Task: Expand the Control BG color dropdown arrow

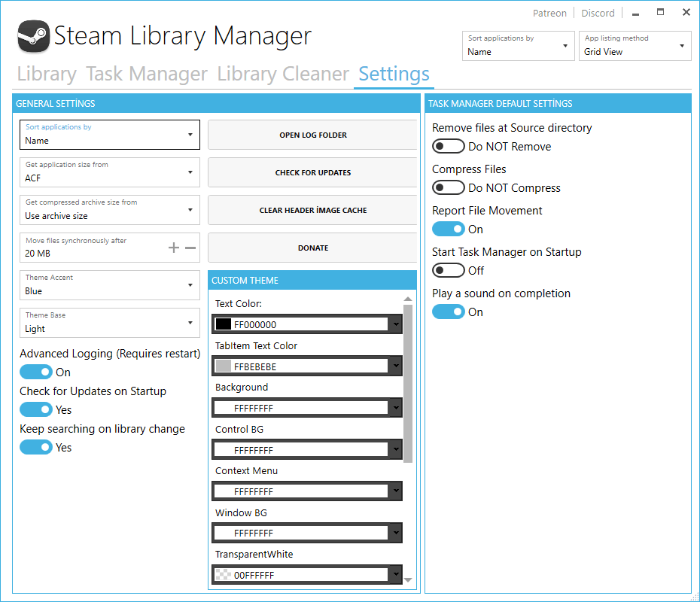Action: coord(396,450)
